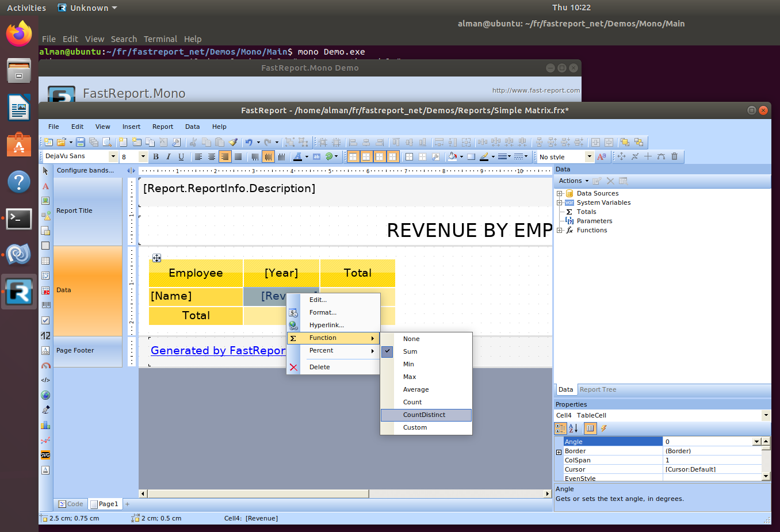
Task: Open the Cell4 TableCell object selector dropdown
Action: coord(766,415)
